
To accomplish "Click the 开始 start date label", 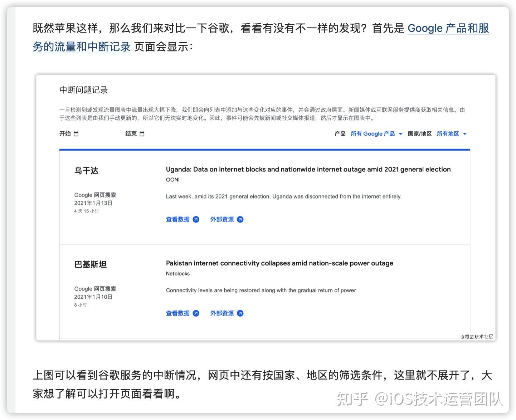I will (x=65, y=134).
